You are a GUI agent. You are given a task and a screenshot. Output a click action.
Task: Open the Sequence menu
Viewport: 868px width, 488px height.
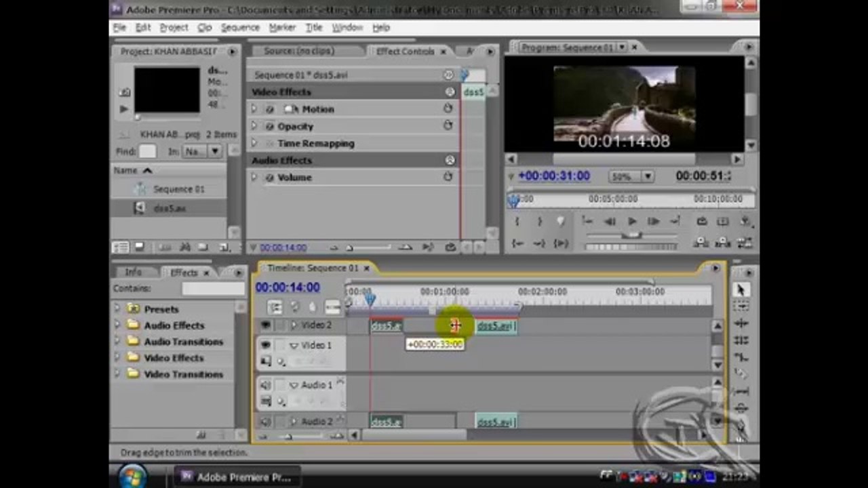tap(240, 28)
